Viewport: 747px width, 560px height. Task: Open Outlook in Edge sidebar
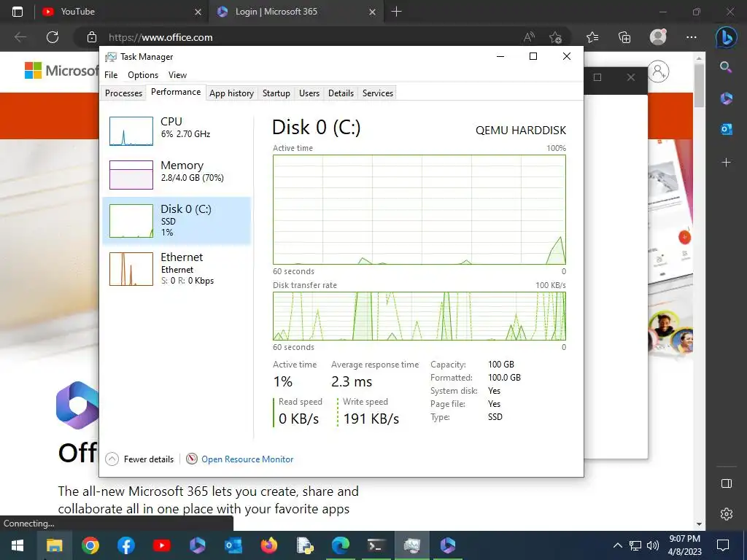tap(726, 129)
